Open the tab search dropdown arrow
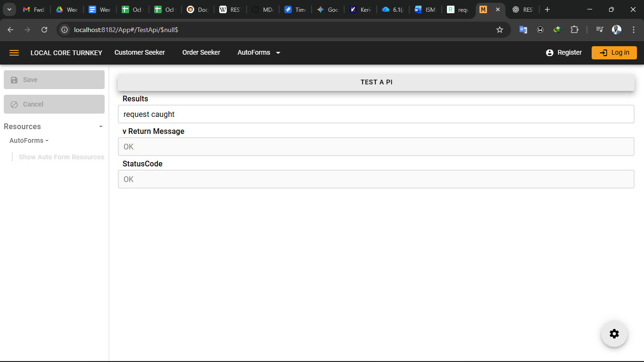 tap(9, 9)
